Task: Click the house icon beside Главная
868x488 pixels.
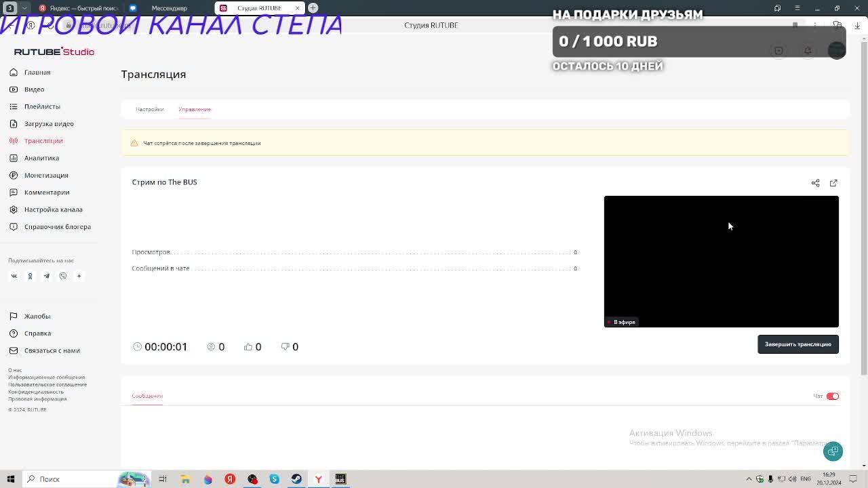Action: 14,72
